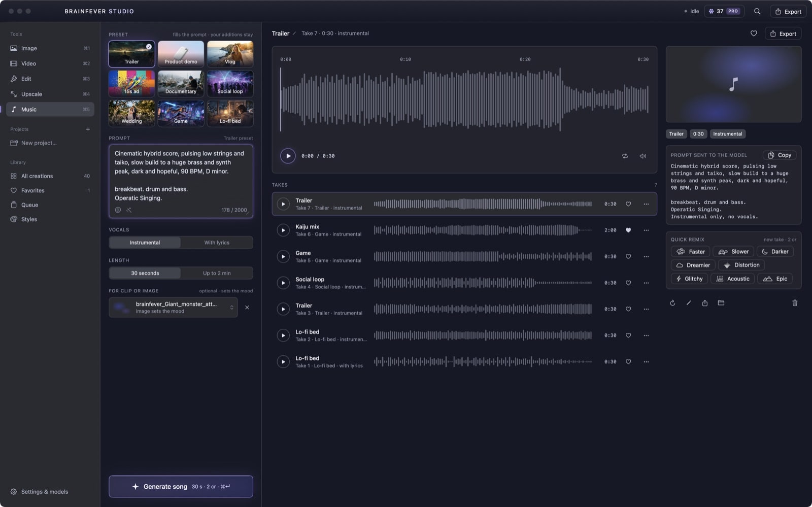Open the credits indicator showing 37 PRO

725,11
